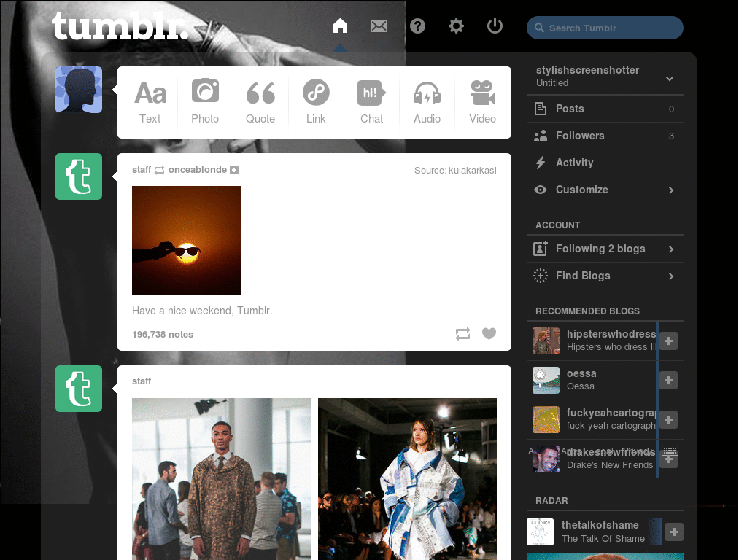Screen dimensions: 747x560
Task: Create a new Quote post
Action: [260, 102]
